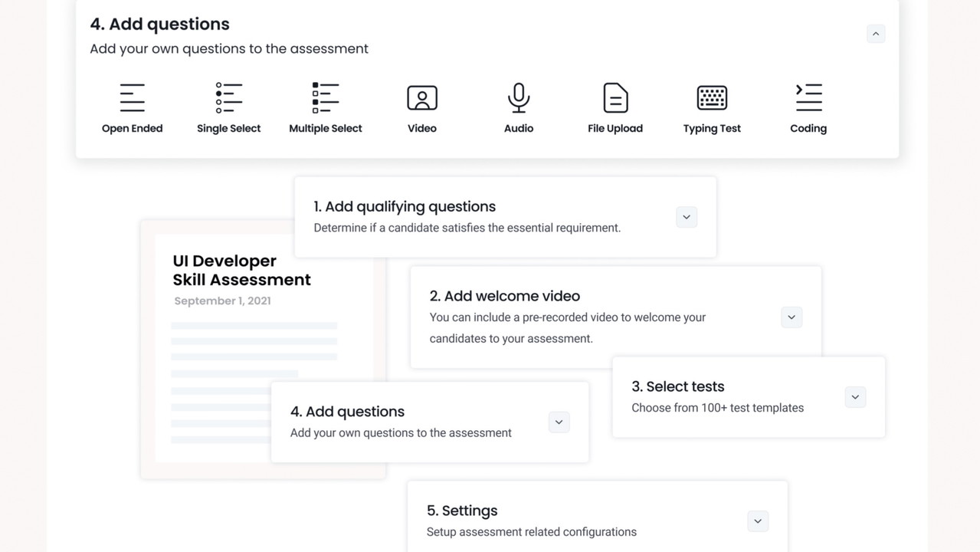Click the '2. Add welcome video' heading
This screenshot has height=552, width=980.
pyautogui.click(x=504, y=296)
